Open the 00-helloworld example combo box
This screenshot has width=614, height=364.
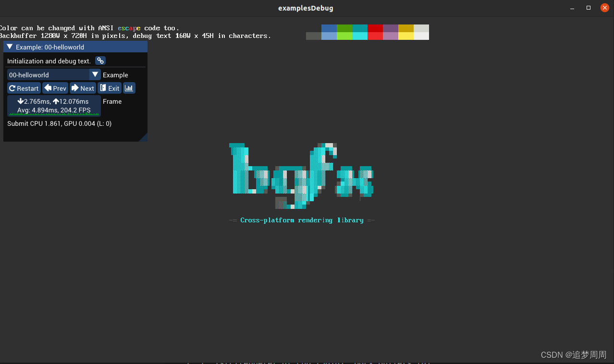54,75
